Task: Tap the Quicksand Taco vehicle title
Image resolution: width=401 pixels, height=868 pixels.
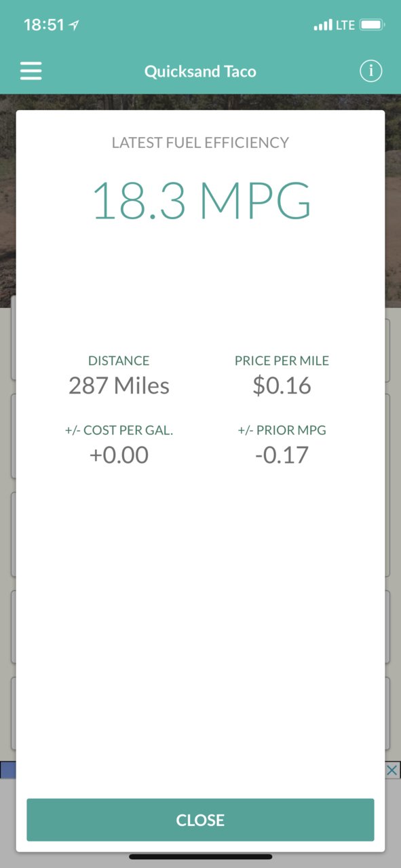Action: point(200,71)
